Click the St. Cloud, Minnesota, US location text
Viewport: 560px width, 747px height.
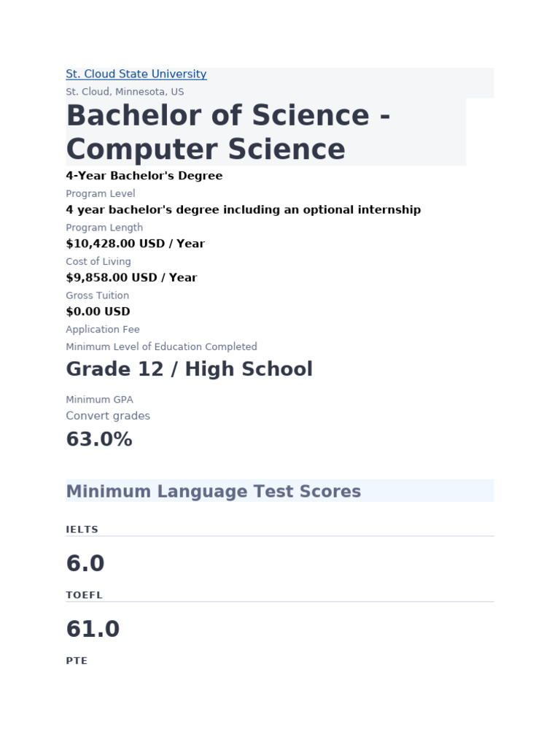[x=125, y=92]
